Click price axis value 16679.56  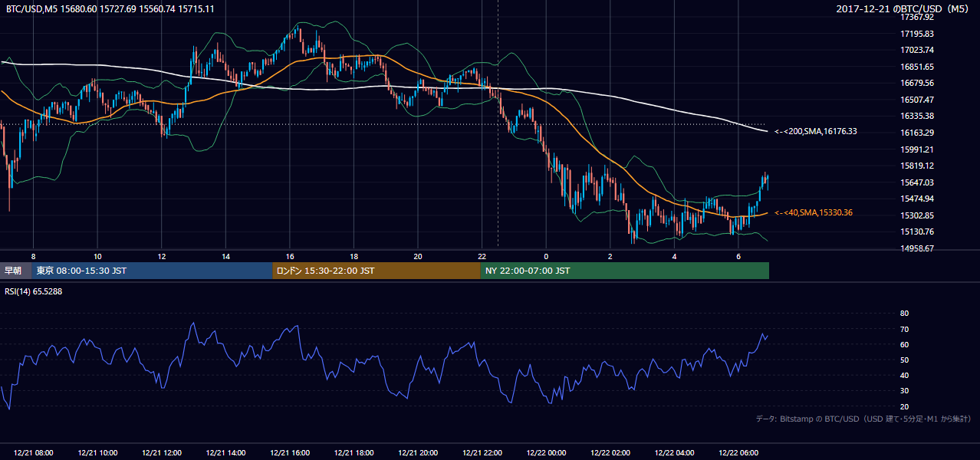pos(916,83)
